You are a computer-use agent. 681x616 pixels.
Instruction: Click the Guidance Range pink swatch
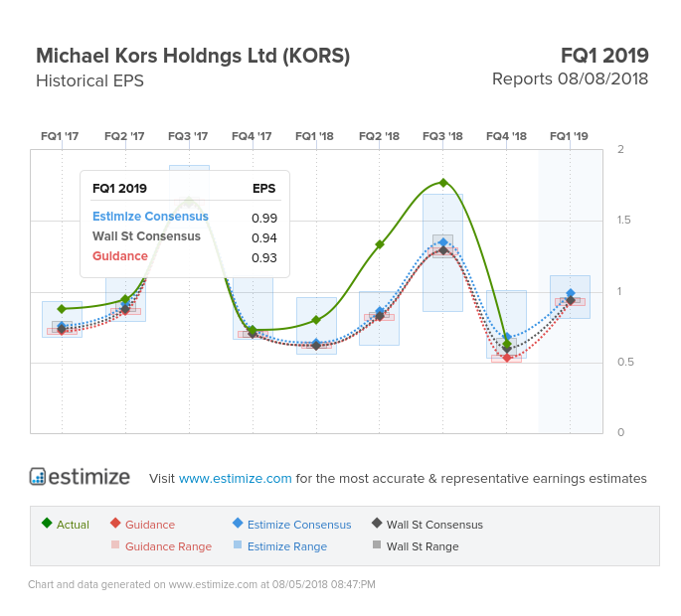tap(115, 544)
